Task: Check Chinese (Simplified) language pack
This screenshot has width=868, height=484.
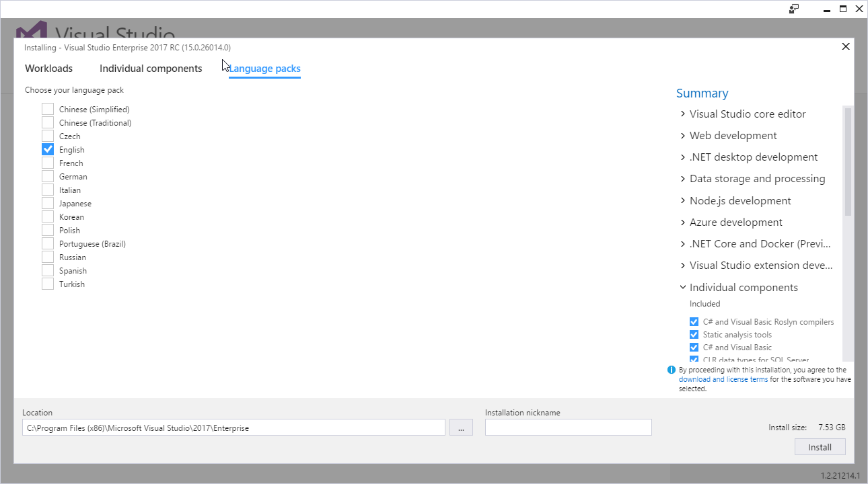Action: pyautogui.click(x=48, y=109)
